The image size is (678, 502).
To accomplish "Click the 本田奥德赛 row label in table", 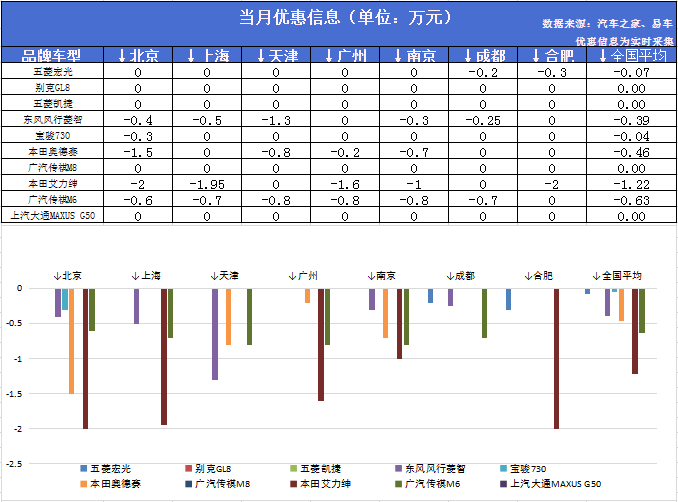I will tap(52, 151).
